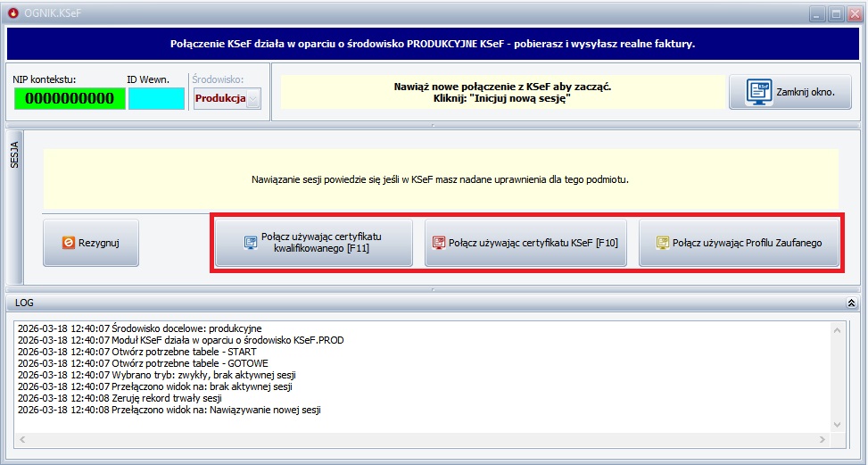Open the Środowisko Produkcja dropdown
868x465 pixels.
[253, 99]
